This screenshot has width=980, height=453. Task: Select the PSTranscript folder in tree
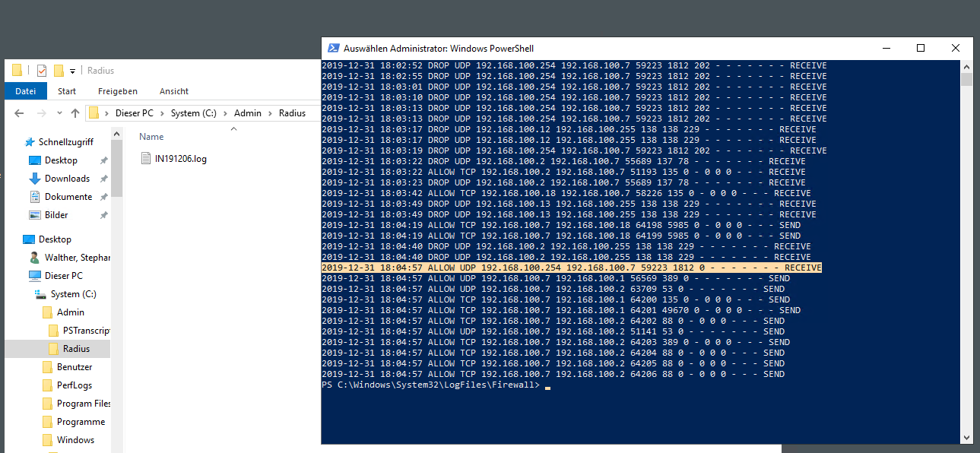point(87,331)
